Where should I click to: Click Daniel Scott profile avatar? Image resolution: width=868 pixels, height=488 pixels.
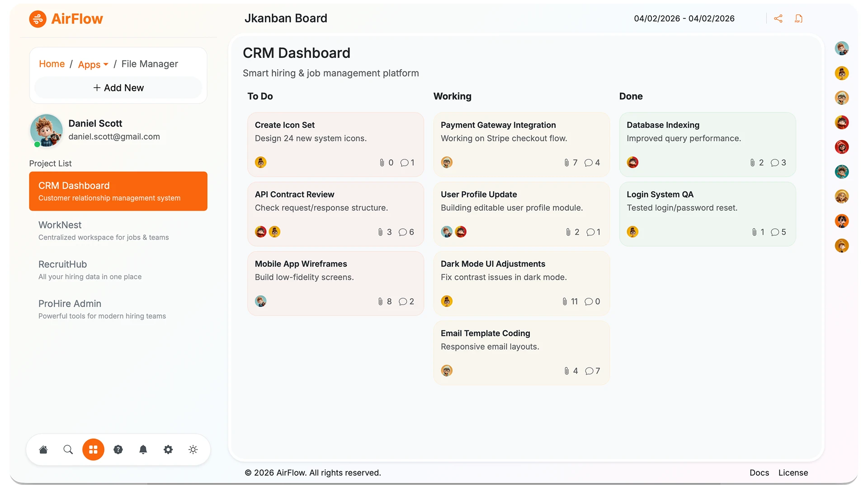[46, 130]
